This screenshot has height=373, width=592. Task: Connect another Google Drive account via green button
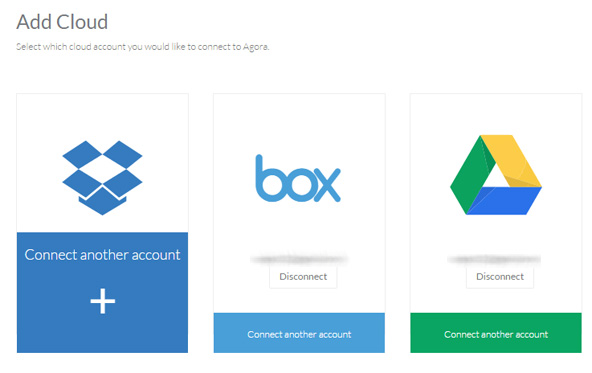(496, 333)
